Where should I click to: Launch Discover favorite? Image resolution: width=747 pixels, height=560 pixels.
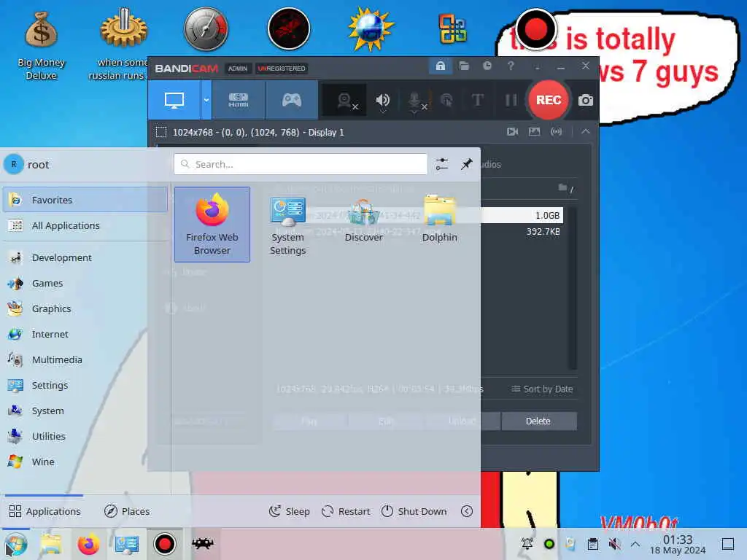[x=363, y=225]
